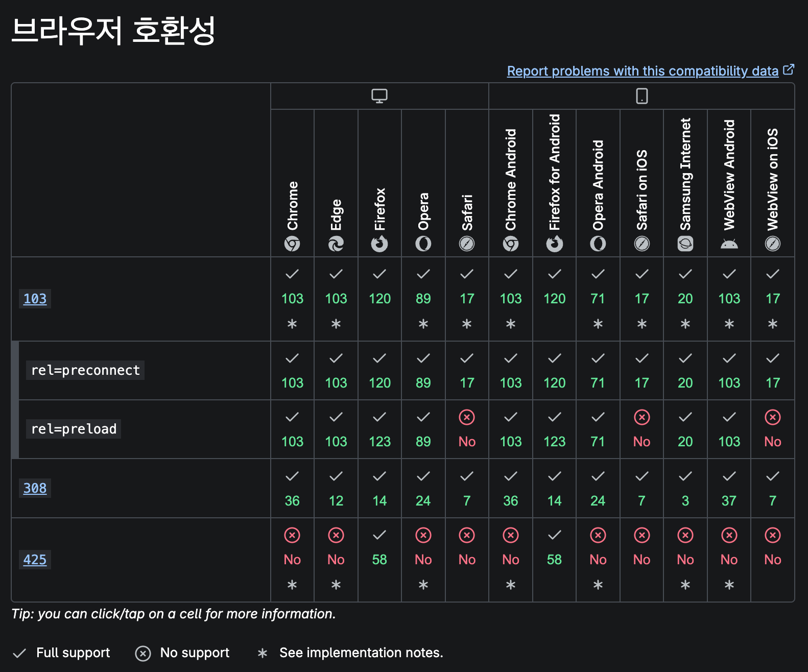Open the 308 status code link

[x=35, y=488]
